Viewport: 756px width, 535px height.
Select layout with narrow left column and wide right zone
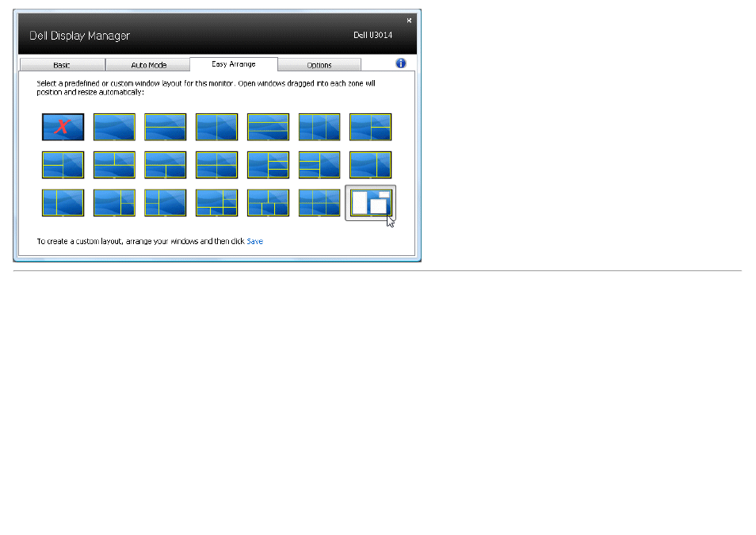(63, 203)
